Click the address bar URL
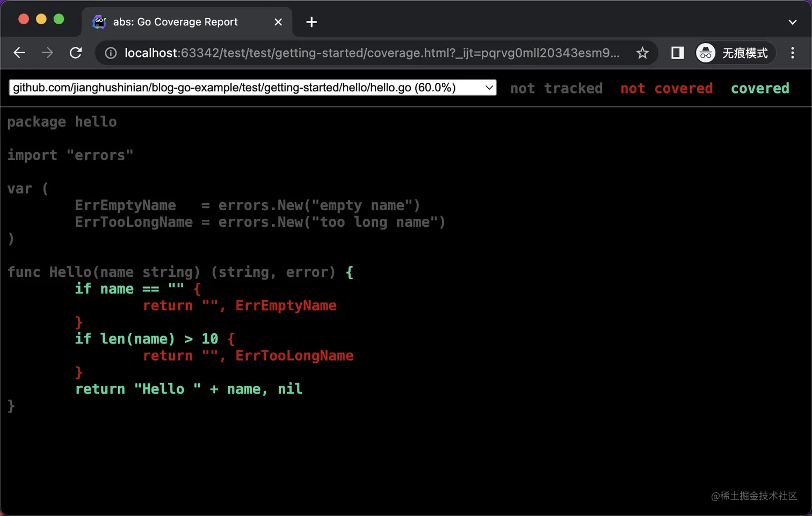 tap(372, 53)
